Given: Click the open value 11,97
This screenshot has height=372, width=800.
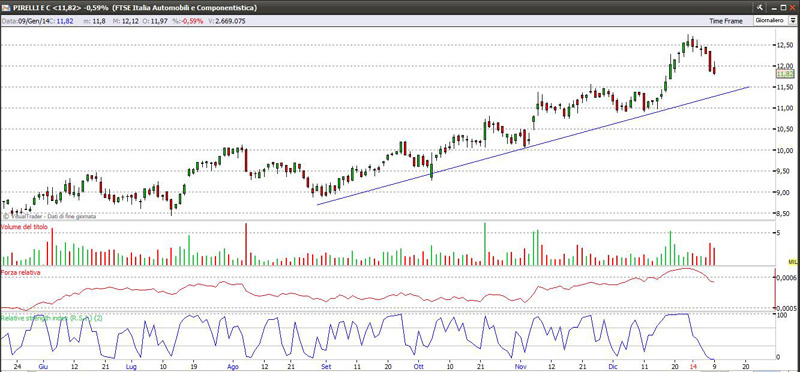Looking at the screenshot, I should coord(160,21).
